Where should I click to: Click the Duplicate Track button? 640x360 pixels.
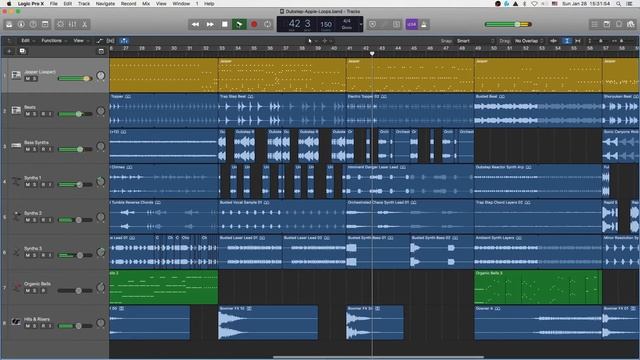(x=22, y=51)
